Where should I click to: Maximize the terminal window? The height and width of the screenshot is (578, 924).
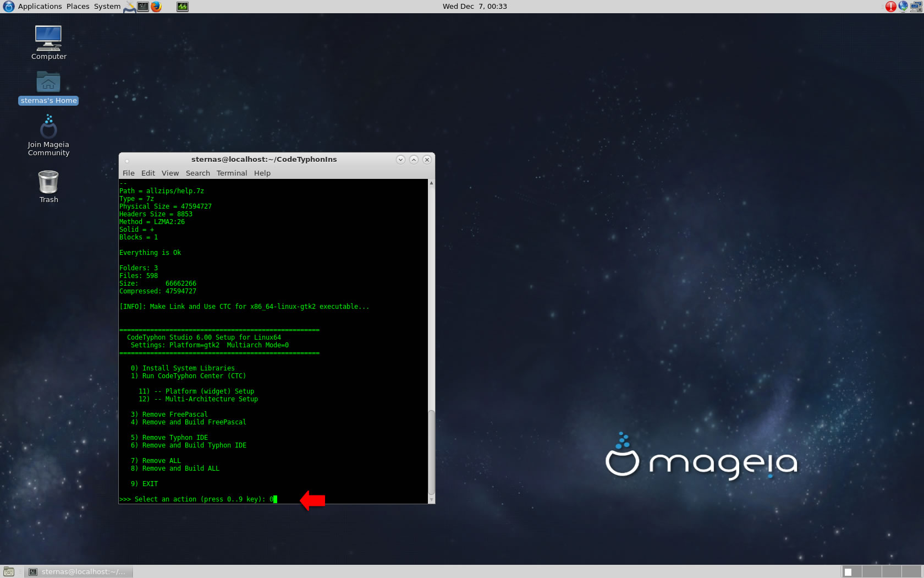click(414, 160)
